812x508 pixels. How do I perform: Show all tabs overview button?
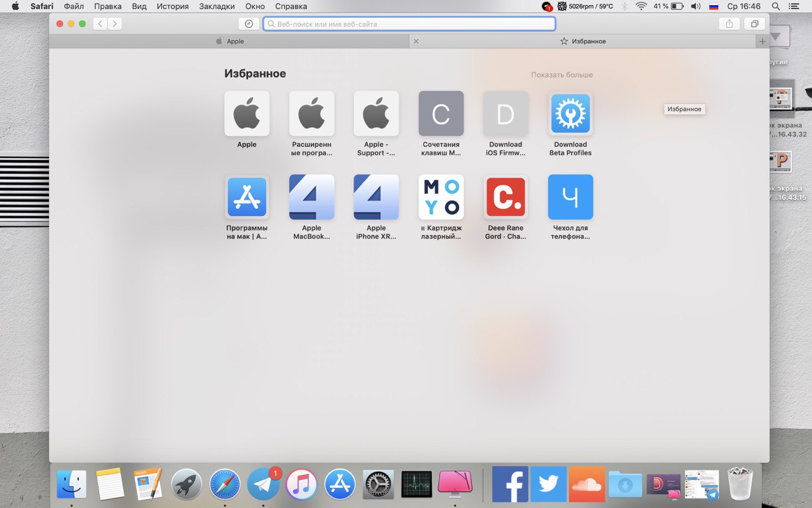pyautogui.click(x=754, y=23)
